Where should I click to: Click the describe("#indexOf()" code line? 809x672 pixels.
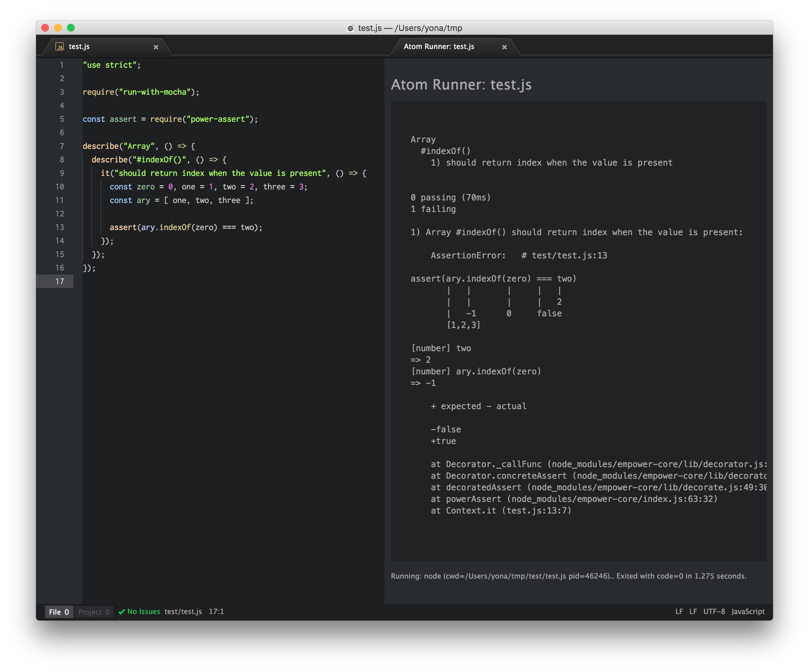(159, 159)
